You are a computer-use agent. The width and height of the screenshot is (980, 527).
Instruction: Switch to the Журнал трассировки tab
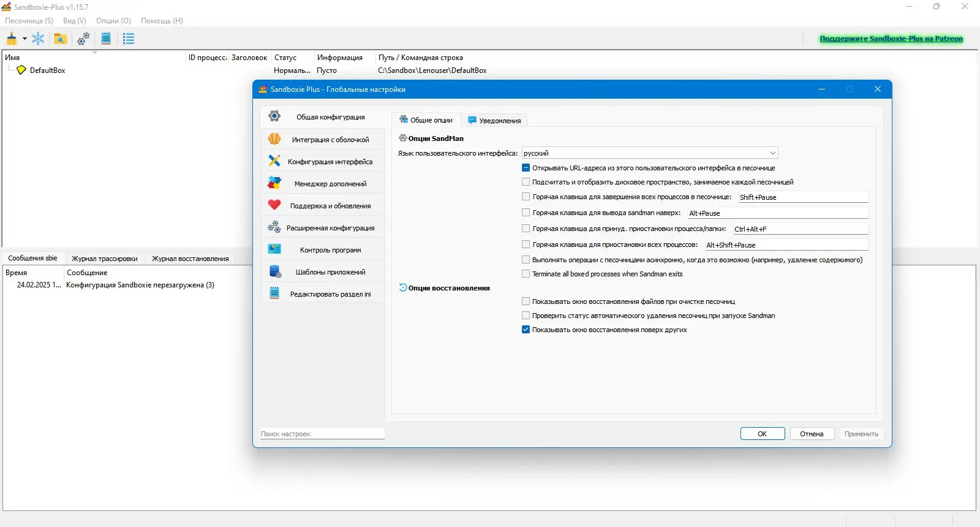pos(105,259)
